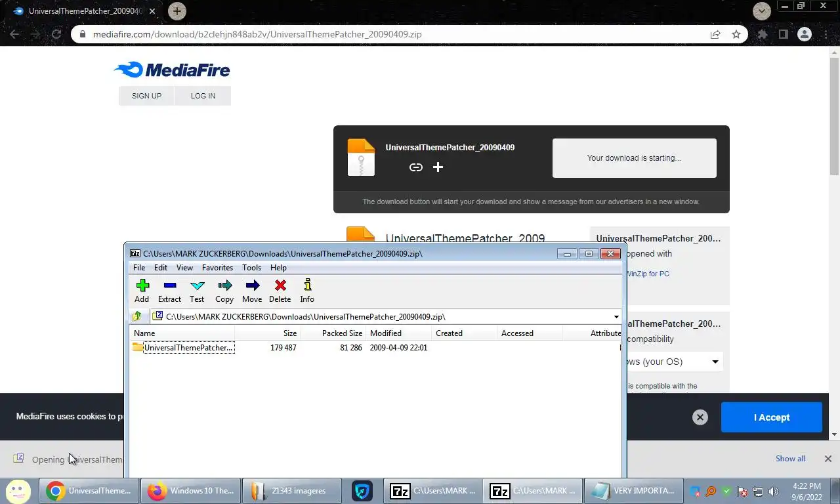
Task: Open the Help menu in 7-Zip
Action: 278,268
